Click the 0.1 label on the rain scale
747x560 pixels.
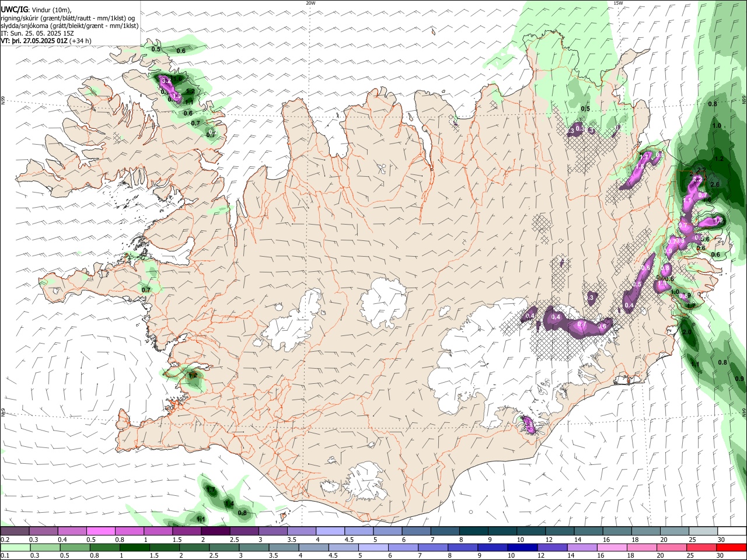pos(5,556)
